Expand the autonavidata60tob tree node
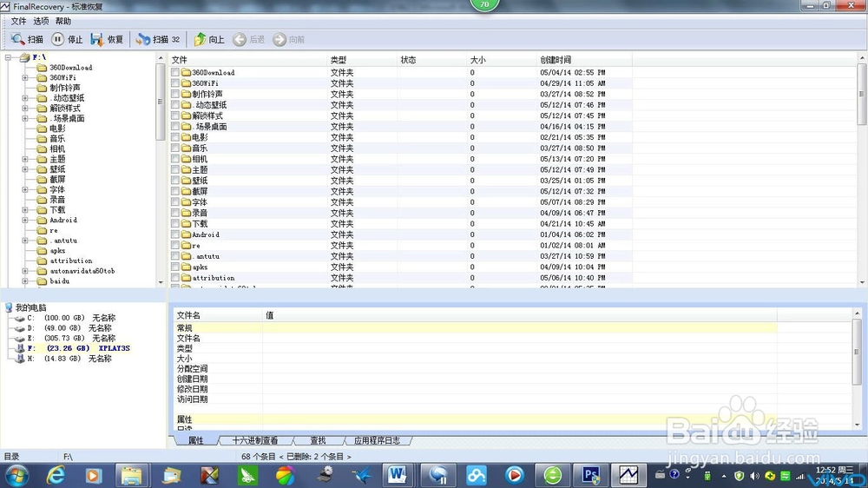The height and width of the screenshot is (488, 868). coord(25,271)
